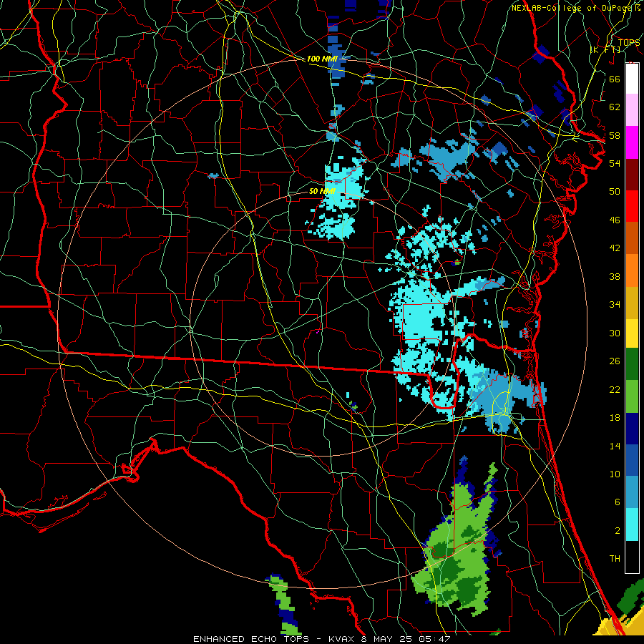
Task: Click the '66' value on the tops scale
Action: click(x=615, y=79)
